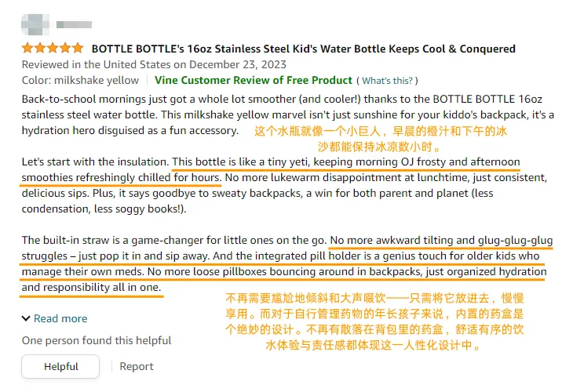
Task: Click the "Color: milkshake yellow" label
Action: click(x=80, y=80)
